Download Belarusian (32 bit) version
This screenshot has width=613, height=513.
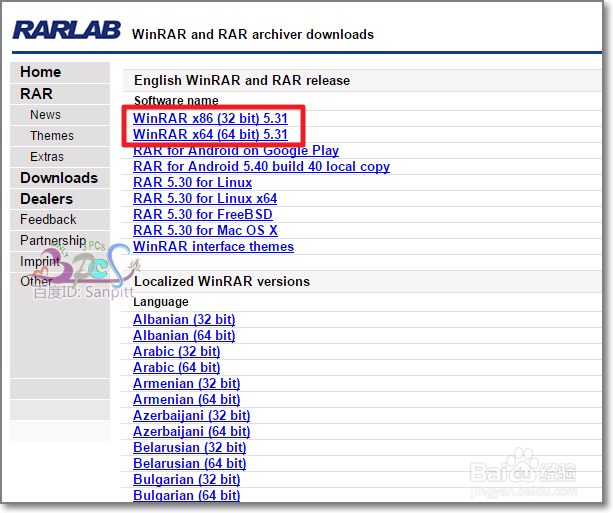tap(190, 448)
